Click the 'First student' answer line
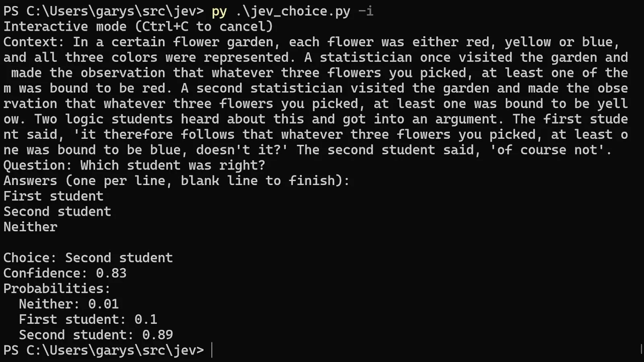This screenshot has width=644, height=362. point(54,196)
